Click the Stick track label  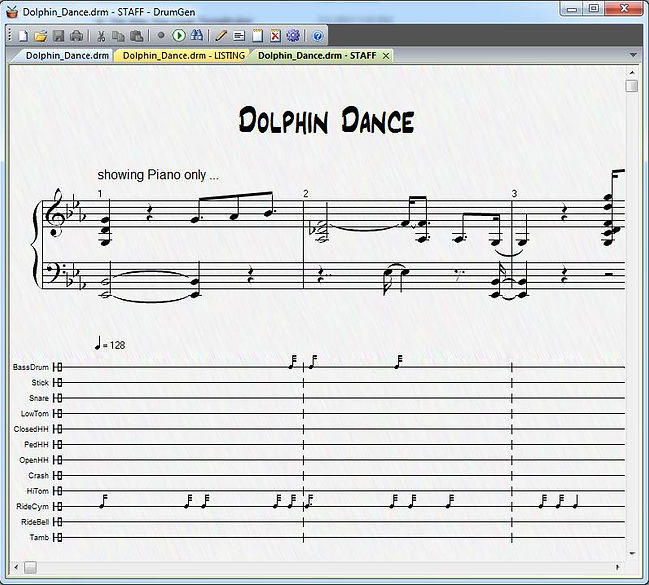click(x=40, y=383)
